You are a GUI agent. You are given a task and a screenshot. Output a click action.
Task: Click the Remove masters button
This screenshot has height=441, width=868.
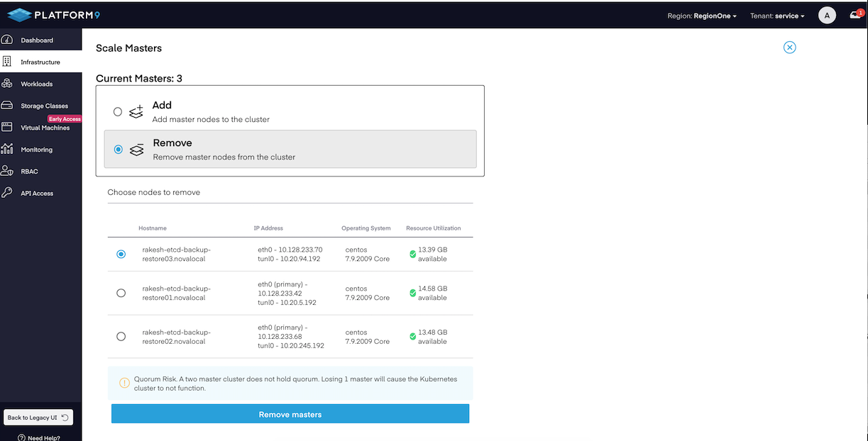point(290,414)
